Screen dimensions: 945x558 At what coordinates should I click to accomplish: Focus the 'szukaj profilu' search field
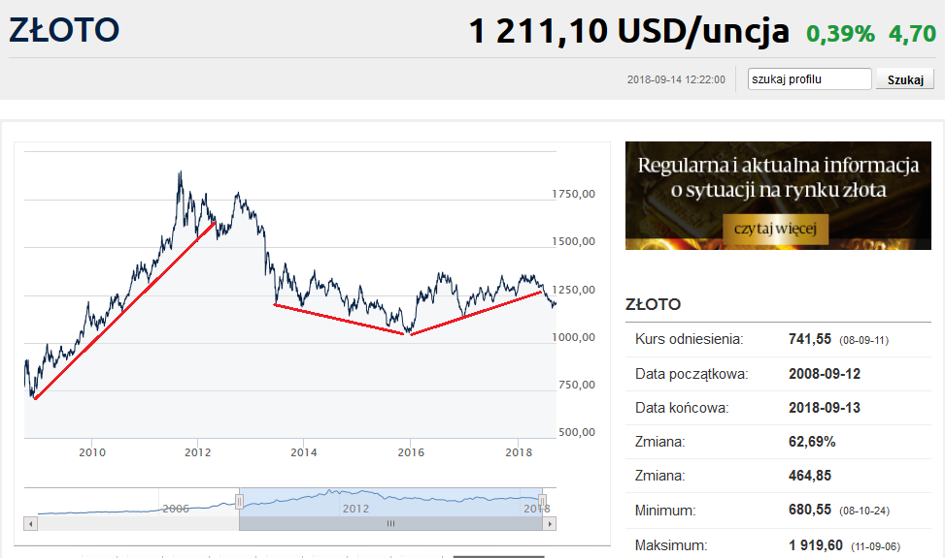809,79
